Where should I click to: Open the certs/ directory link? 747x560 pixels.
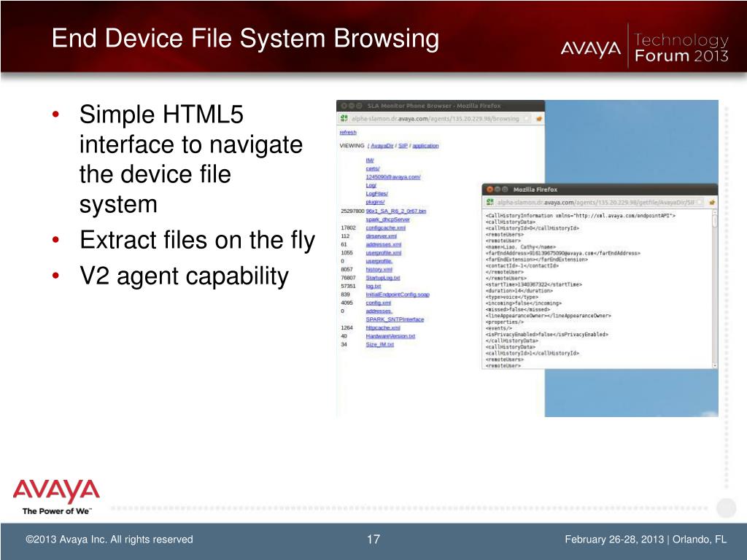373,168
